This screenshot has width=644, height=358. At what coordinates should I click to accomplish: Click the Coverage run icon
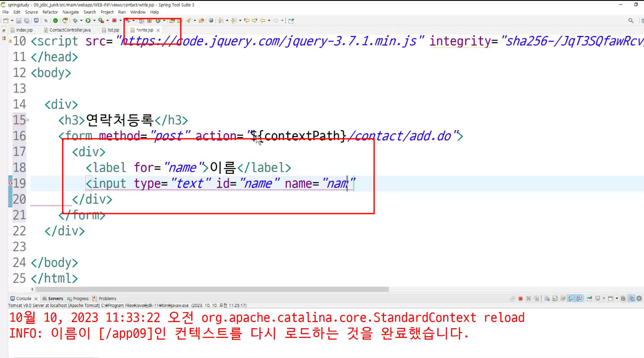coord(101,20)
